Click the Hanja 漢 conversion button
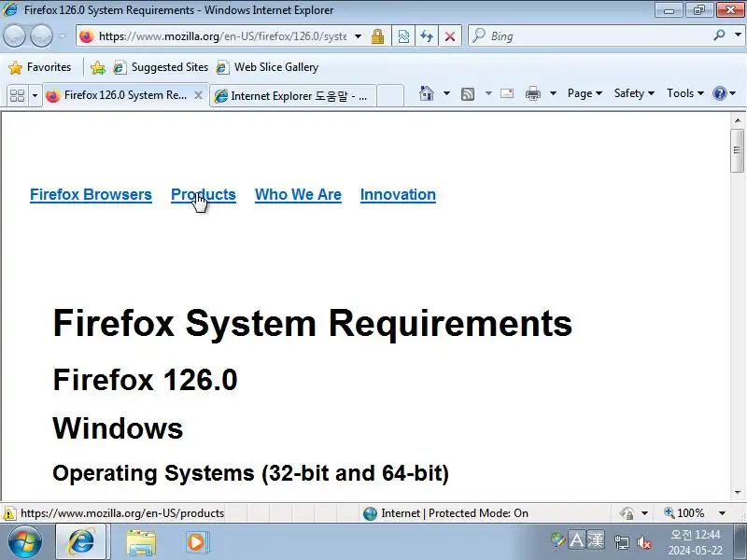 tap(596, 540)
